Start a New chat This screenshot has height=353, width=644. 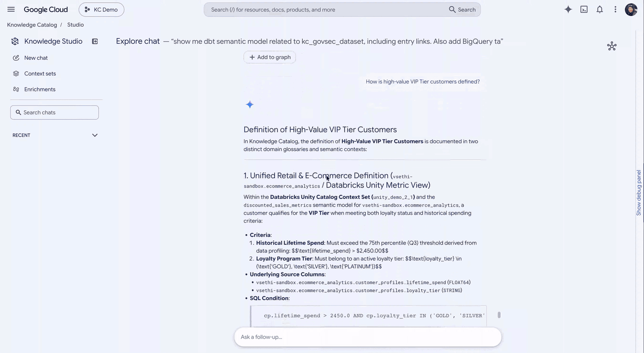(x=36, y=58)
